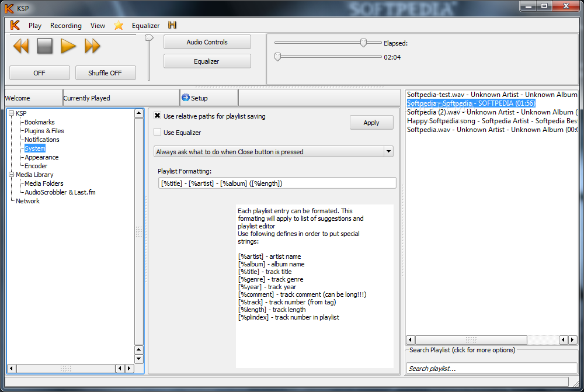
Task: Select Encoder in the settings tree
Action: pyautogui.click(x=36, y=166)
